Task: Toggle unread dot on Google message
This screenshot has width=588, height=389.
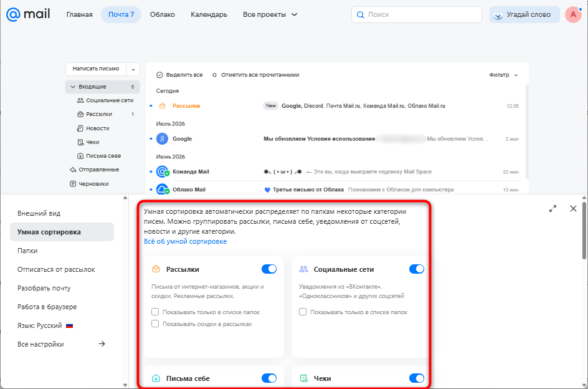Action: (151, 138)
